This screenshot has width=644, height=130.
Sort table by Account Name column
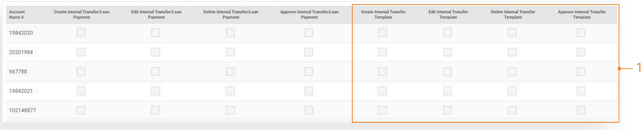coord(22,17)
